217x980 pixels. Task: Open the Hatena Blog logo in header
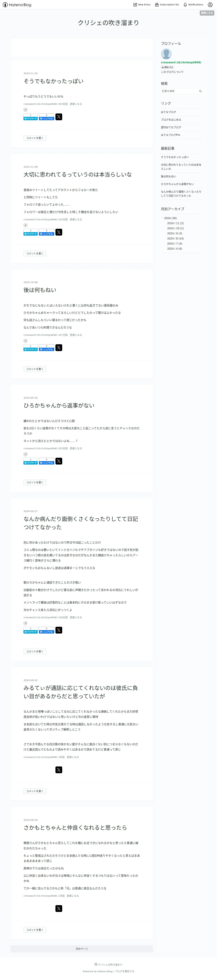click(x=17, y=5)
